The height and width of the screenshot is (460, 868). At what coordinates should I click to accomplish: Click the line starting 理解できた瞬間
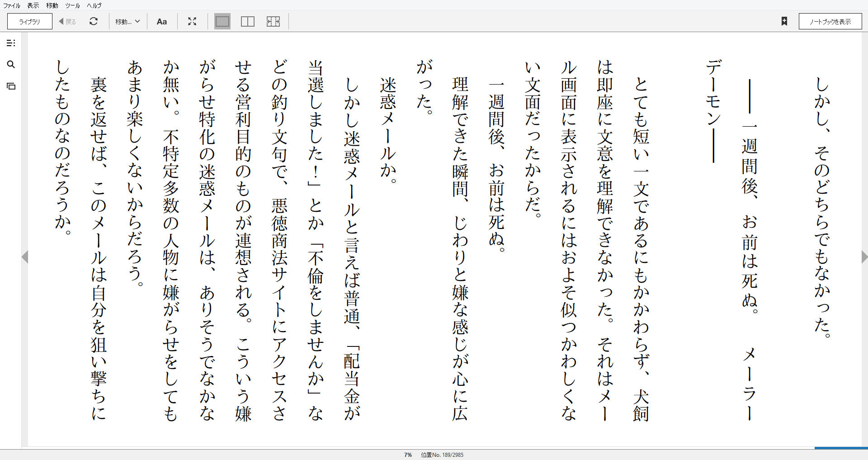click(x=460, y=249)
